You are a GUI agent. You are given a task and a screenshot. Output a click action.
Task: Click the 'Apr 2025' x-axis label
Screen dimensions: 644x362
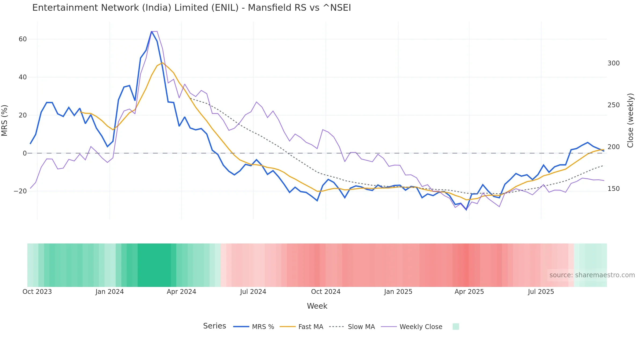click(x=469, y=292)
